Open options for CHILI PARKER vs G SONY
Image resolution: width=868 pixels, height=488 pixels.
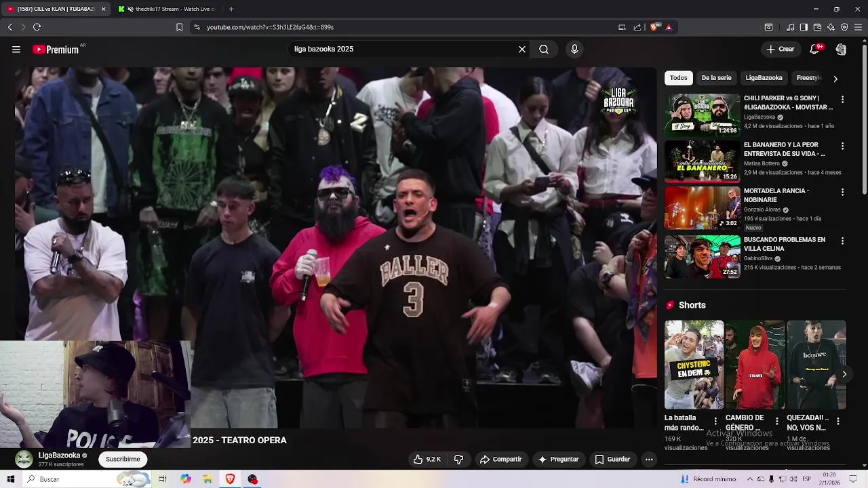(842, 100)
